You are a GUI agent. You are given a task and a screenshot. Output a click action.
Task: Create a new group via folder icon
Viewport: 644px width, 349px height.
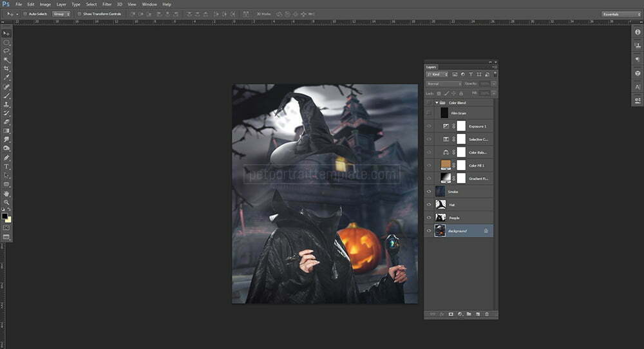(469, 314)
